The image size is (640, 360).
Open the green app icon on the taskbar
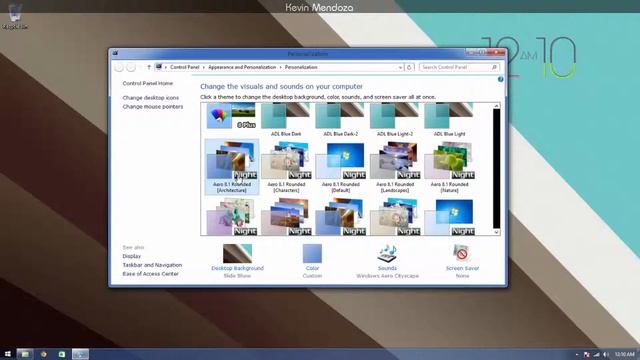pyautogui.click(x=62, y=354)
